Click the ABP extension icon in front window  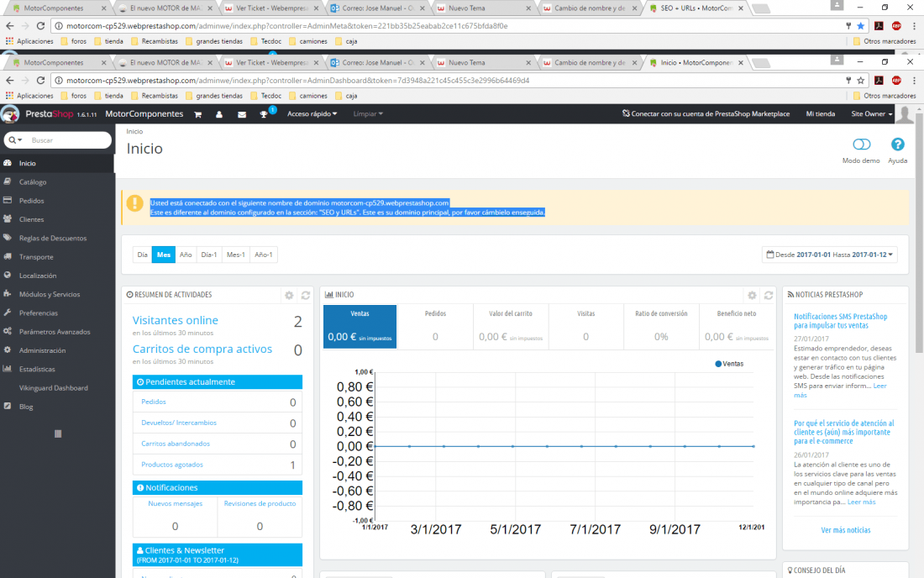[x=896, y=80]
